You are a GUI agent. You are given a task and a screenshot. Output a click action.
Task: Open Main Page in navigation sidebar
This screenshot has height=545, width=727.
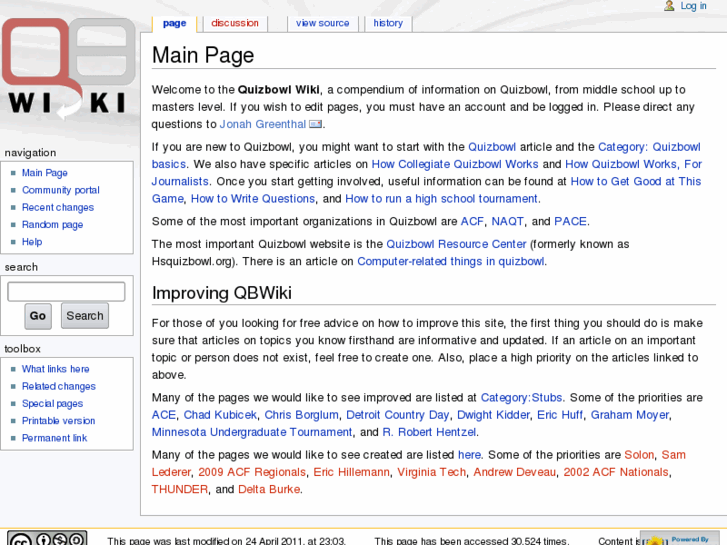tap(45, 173)
